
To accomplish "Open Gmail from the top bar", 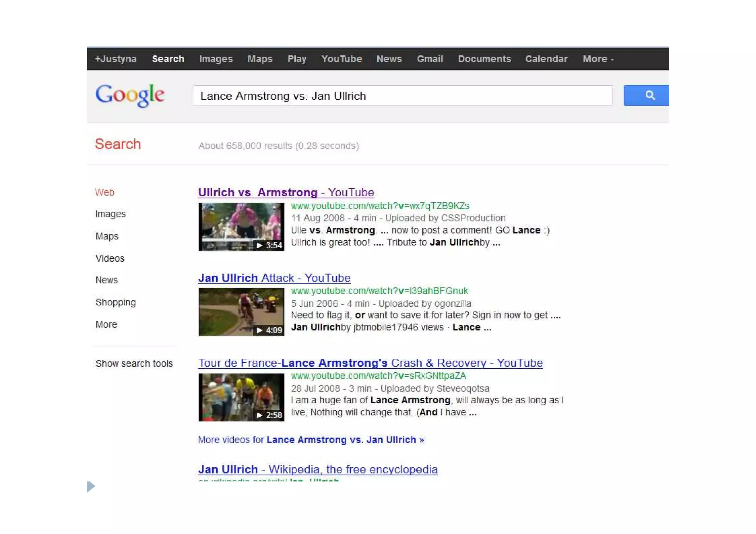I will click(x=430, y=59).
